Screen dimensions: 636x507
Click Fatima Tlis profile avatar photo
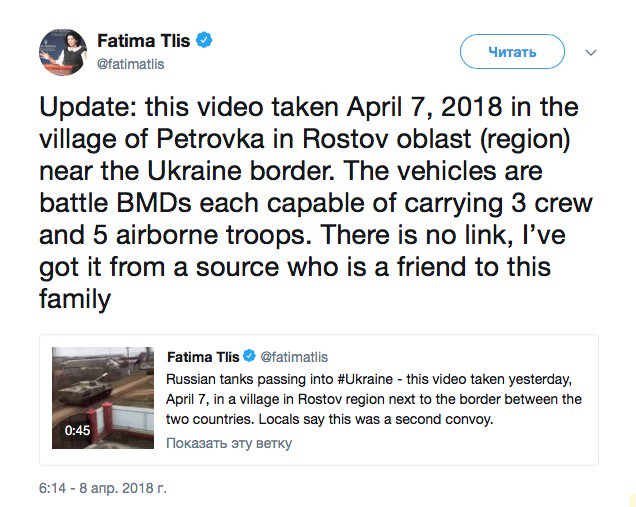point(62,52)
